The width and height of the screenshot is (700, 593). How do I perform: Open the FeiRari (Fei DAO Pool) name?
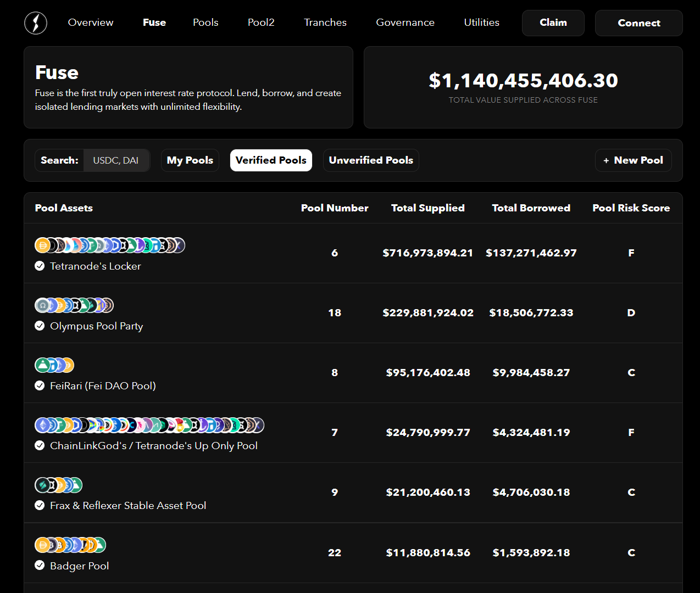[103, 385]
